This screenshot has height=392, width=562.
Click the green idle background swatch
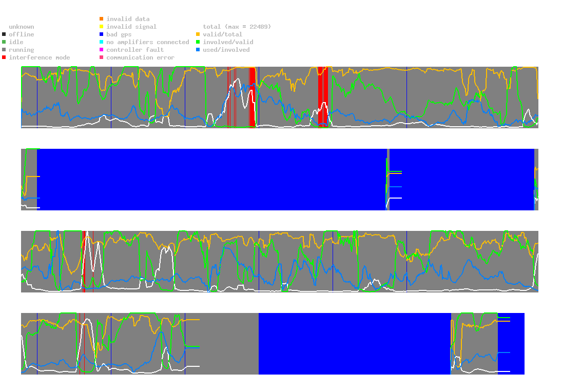(4, 42)
